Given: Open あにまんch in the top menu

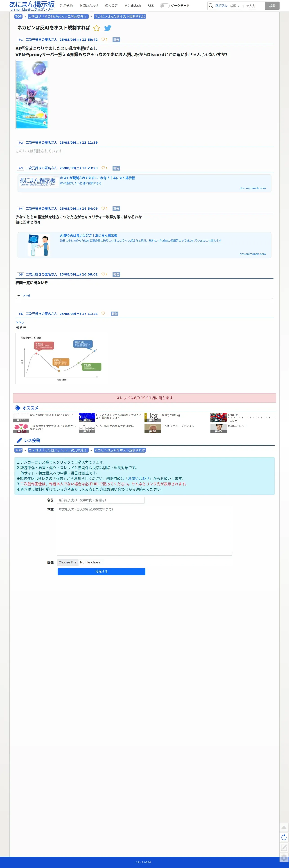Looking at the screenshot, I should click(133, 6).
